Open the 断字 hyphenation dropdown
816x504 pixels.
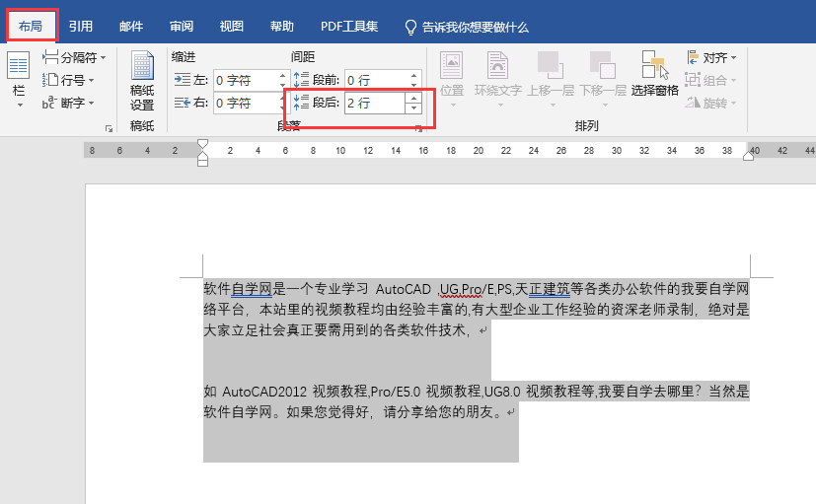[68, 103]
